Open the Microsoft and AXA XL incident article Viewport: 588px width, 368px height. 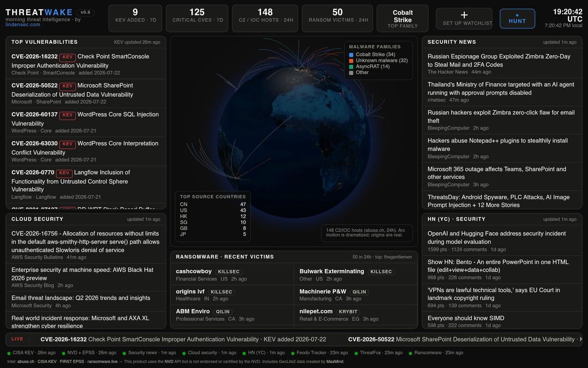click(x=86, y=320)
